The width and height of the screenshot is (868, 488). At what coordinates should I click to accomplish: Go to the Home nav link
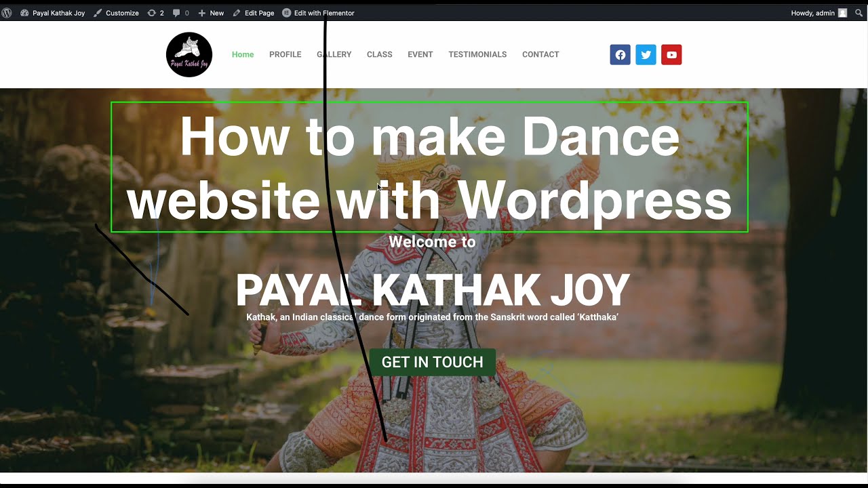[x=243, y=54]
